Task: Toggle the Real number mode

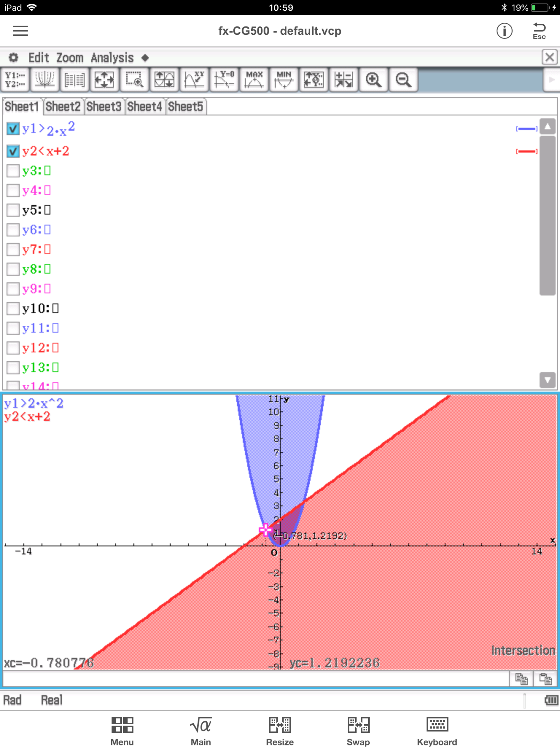Action: (x=52, y=700)
